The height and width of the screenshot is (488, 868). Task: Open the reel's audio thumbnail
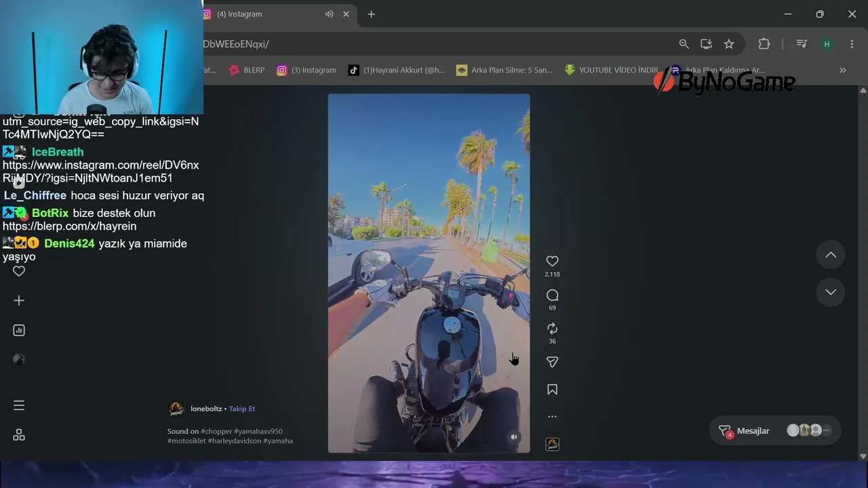point(552,445)
